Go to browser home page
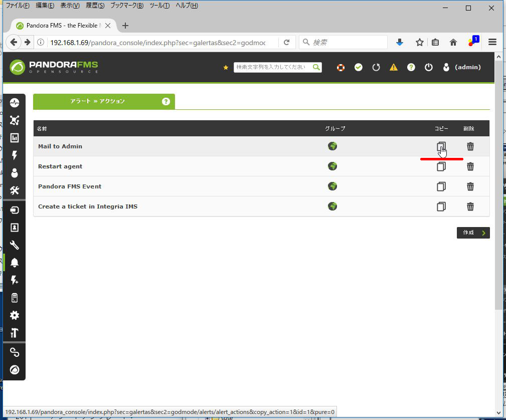Screen dimensions: 506x420 click(453, 42)
